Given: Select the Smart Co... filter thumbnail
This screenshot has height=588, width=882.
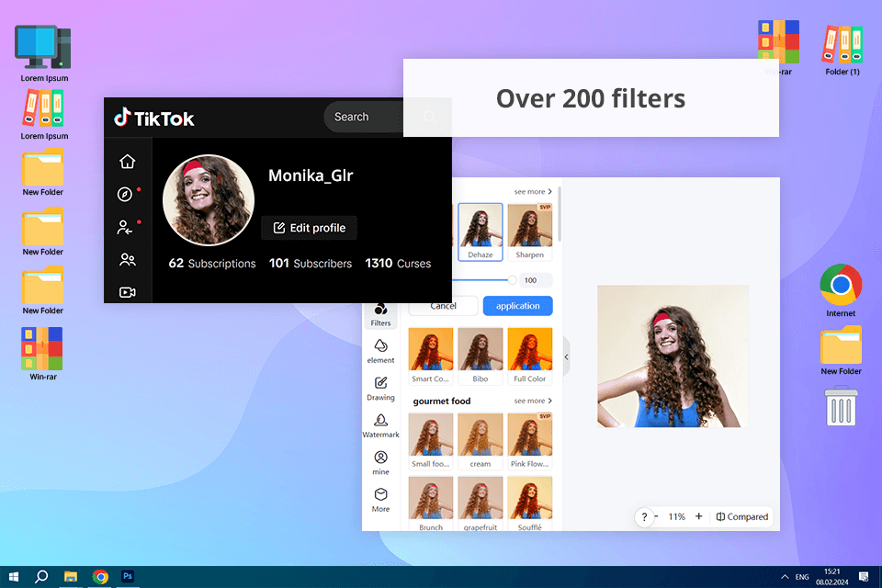Looking at the screenshot, I should pos(430,356).
